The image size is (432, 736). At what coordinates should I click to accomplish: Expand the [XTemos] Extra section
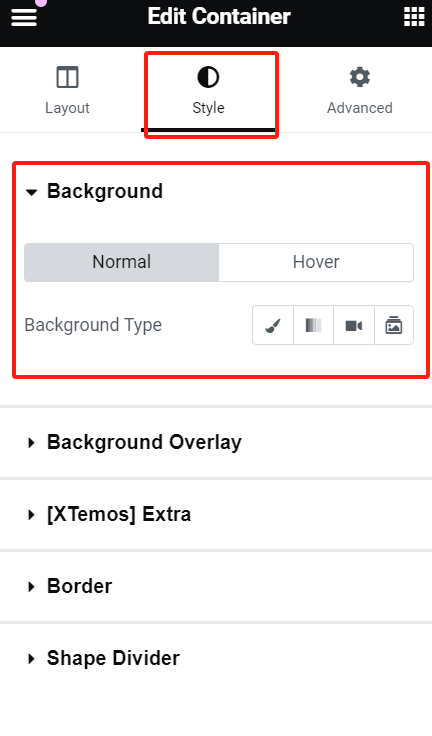point(216,514)
